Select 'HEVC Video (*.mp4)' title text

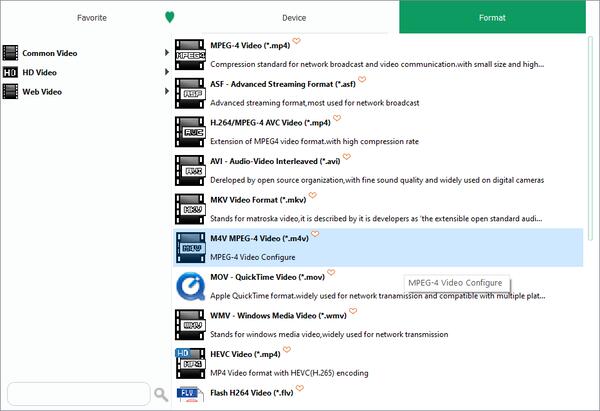(x=245, y=354)
